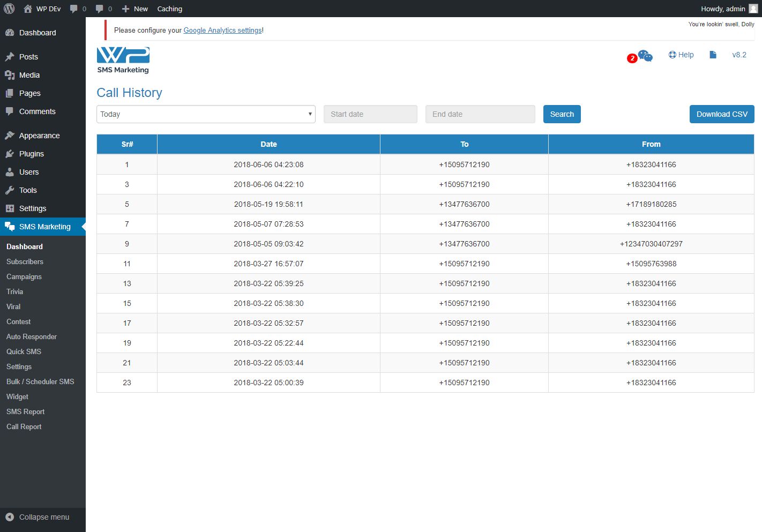This screenshot has width=762, height=532.
Task: Open the Contest submenu item
Action: [x=19, y=321]
